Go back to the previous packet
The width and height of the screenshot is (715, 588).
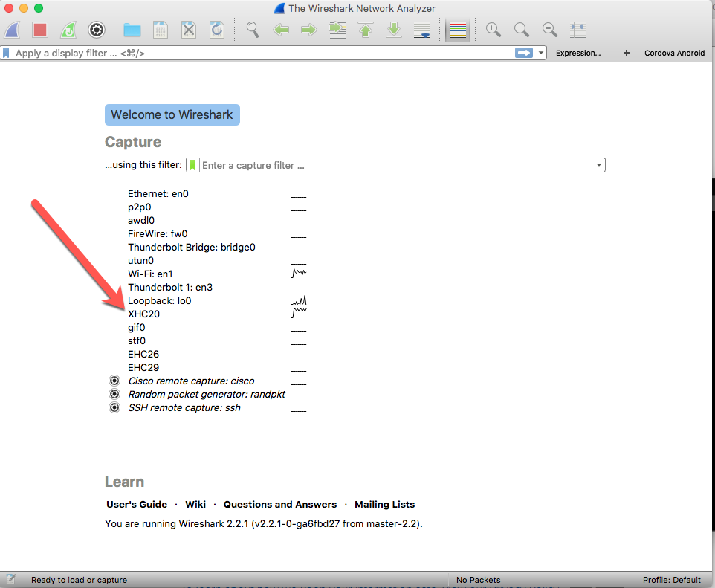[x=281, y=30]
